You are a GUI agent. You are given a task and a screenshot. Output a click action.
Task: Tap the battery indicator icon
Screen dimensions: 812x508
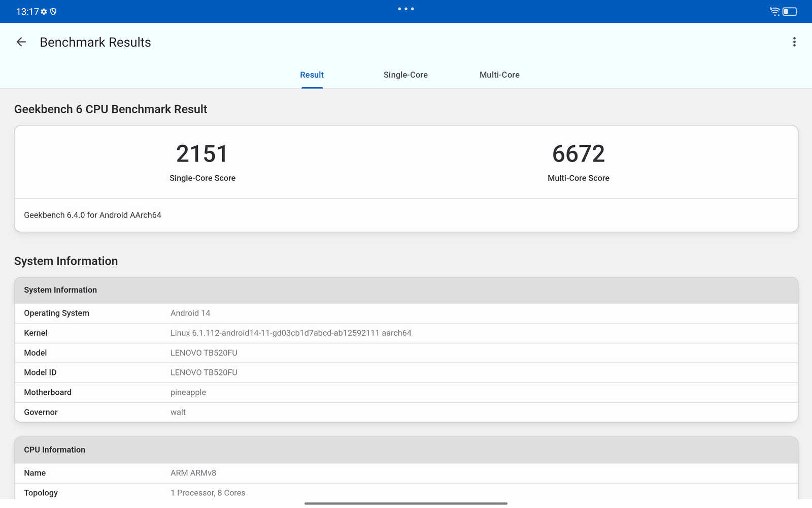click(x=790, y=11)
